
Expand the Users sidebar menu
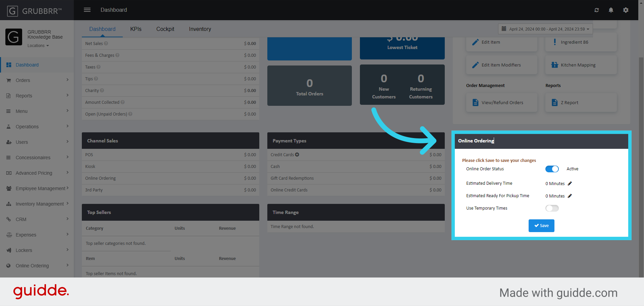37,142
